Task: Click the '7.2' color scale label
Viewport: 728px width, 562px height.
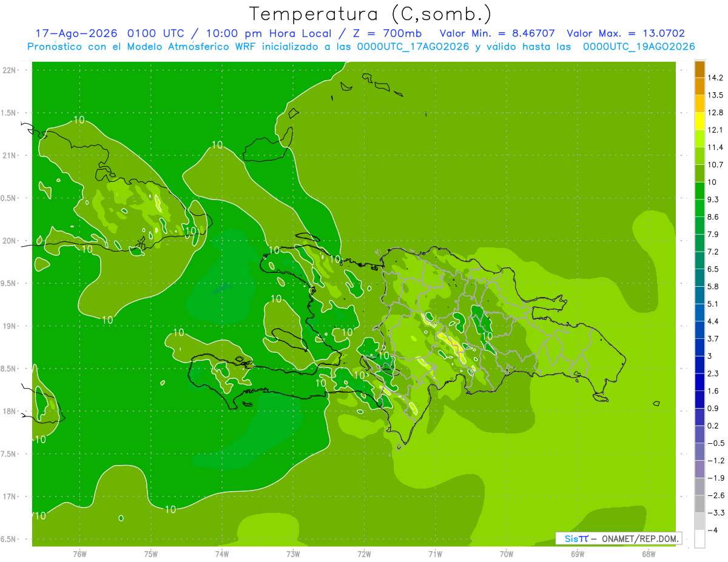Action: click(713, 252)
